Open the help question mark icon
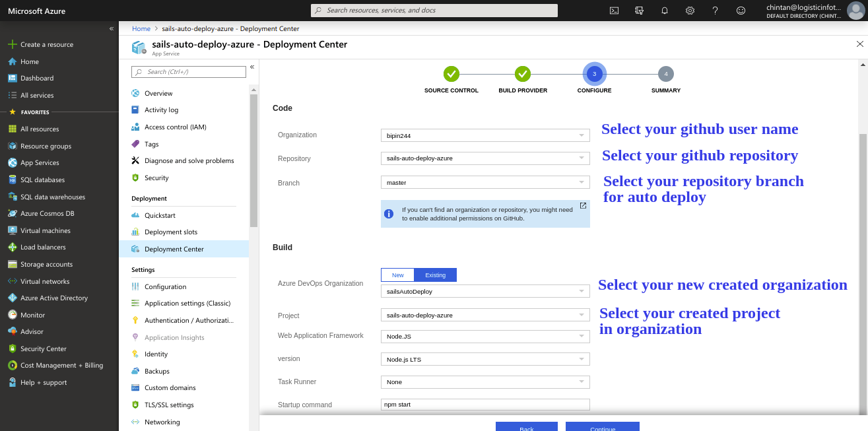The height and width of the screenshot is (431, 868). tap(715, 11)
